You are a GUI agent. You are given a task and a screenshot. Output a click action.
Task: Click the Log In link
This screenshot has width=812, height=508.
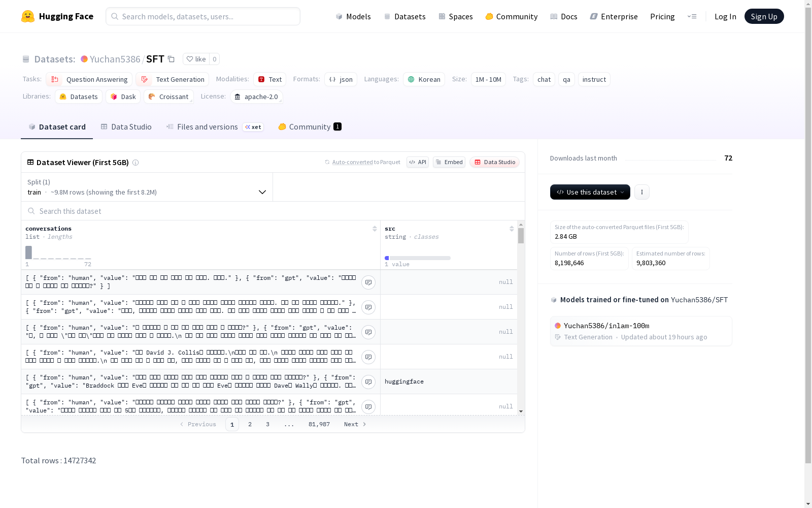tap(725, 16)
